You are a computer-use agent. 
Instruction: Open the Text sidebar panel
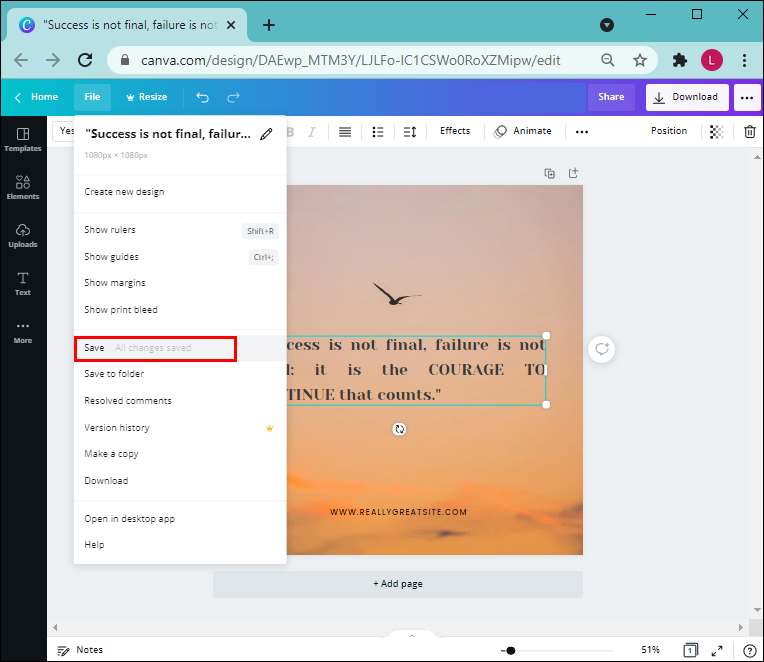point(23,284)
